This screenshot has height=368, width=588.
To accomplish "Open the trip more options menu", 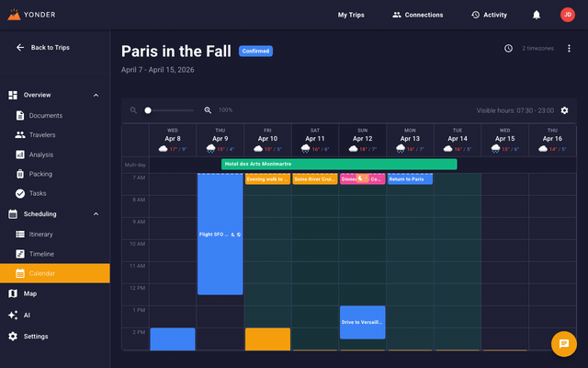I will click(x=569, y=48).
